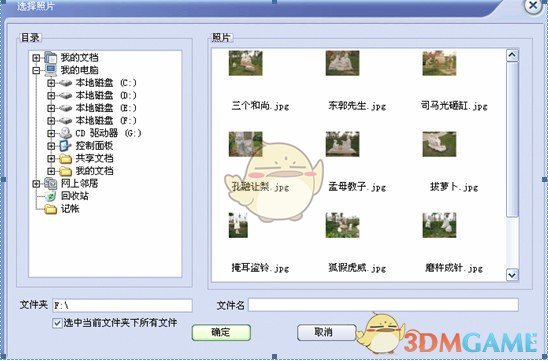
Task: Click the 控制面板 control panel icon
Action: pos(65,146)
